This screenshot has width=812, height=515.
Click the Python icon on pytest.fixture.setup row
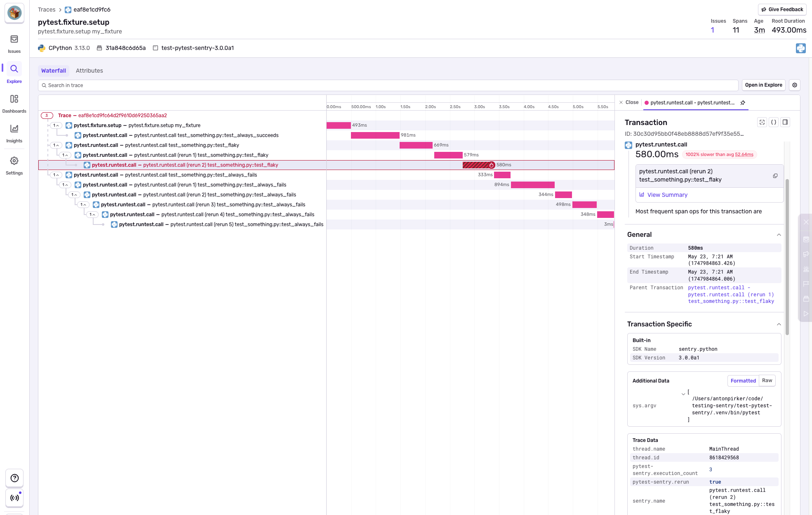click(x=69, y=125)
